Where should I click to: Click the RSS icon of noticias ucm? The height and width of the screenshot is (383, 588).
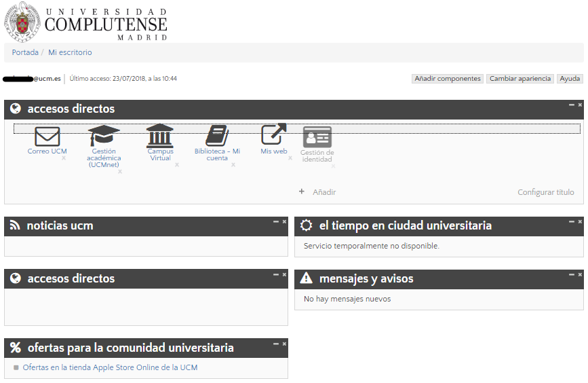(x=15, y=225)
